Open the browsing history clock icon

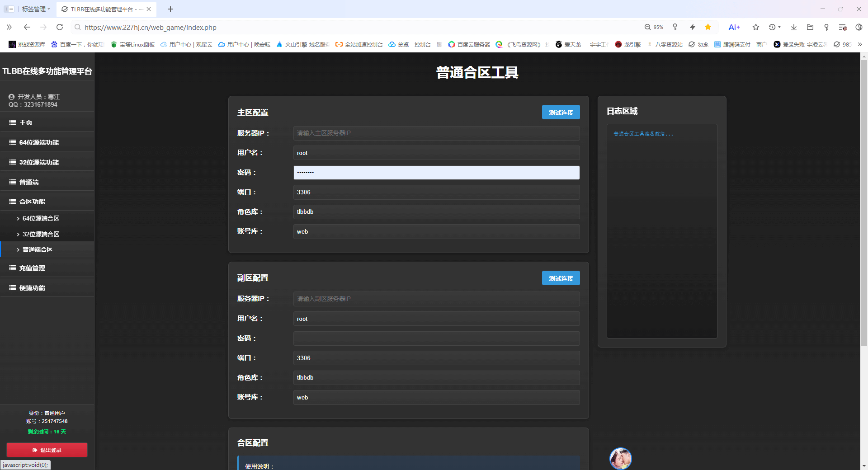click(x=773, y=27)
